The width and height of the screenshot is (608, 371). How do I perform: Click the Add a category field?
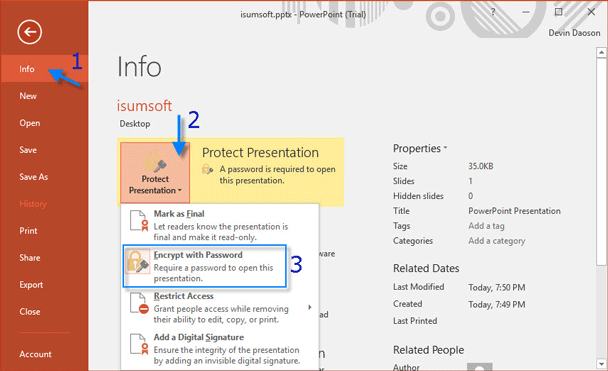pos(497,241)
